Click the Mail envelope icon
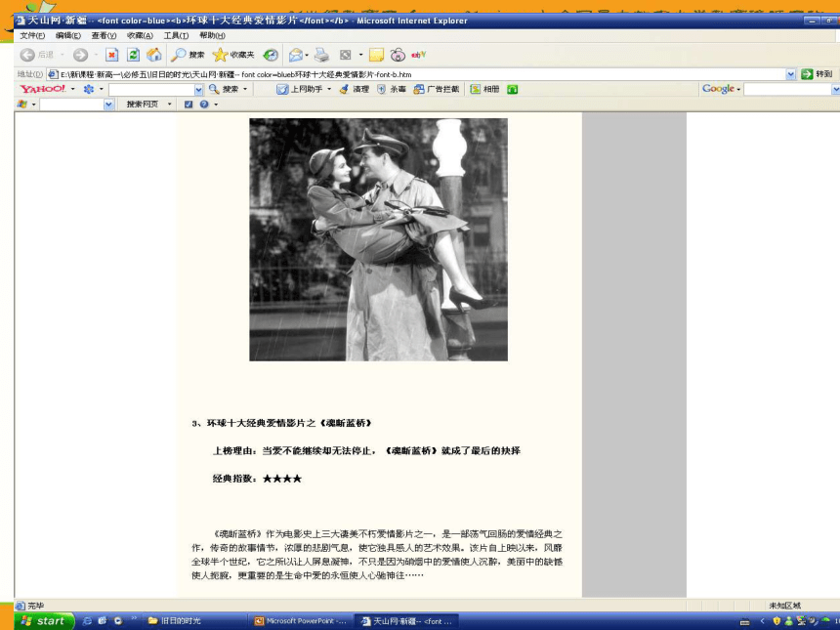This screenshot has width=840, height=630. [295, 55]
